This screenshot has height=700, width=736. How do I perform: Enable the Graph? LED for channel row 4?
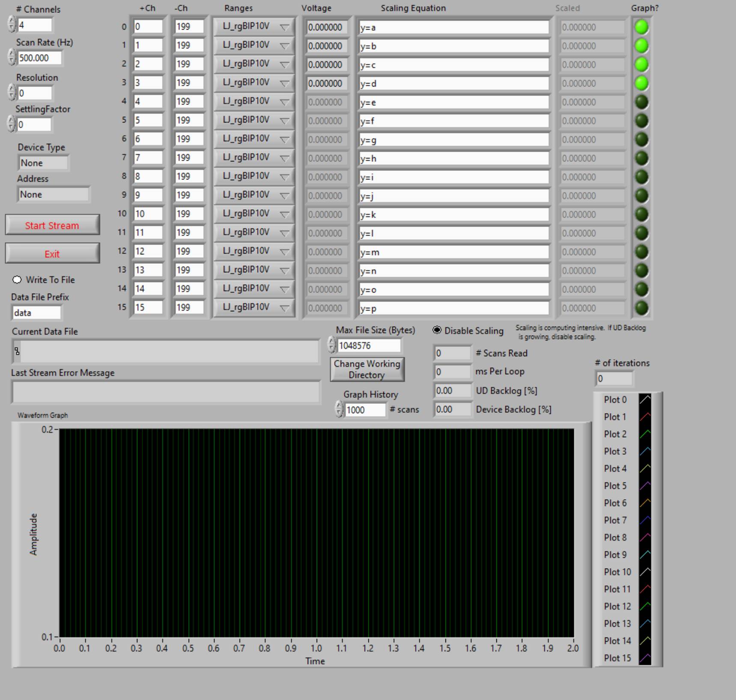coord(641,102)
